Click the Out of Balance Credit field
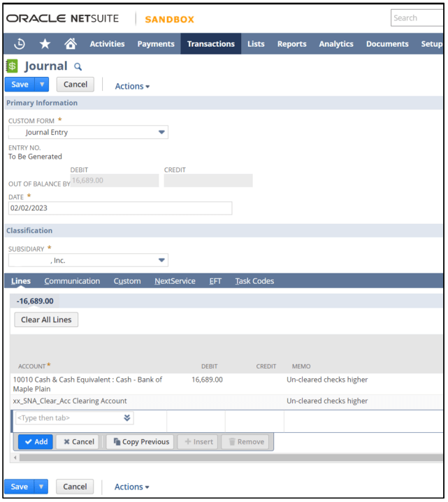The image size is (448, 502). point(208,180)
